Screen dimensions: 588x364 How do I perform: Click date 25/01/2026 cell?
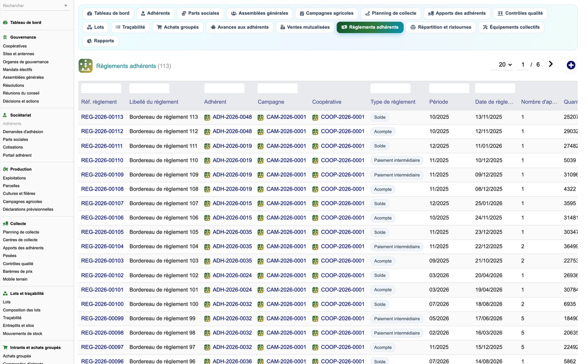pyautogui.click(x=489, y=203)
